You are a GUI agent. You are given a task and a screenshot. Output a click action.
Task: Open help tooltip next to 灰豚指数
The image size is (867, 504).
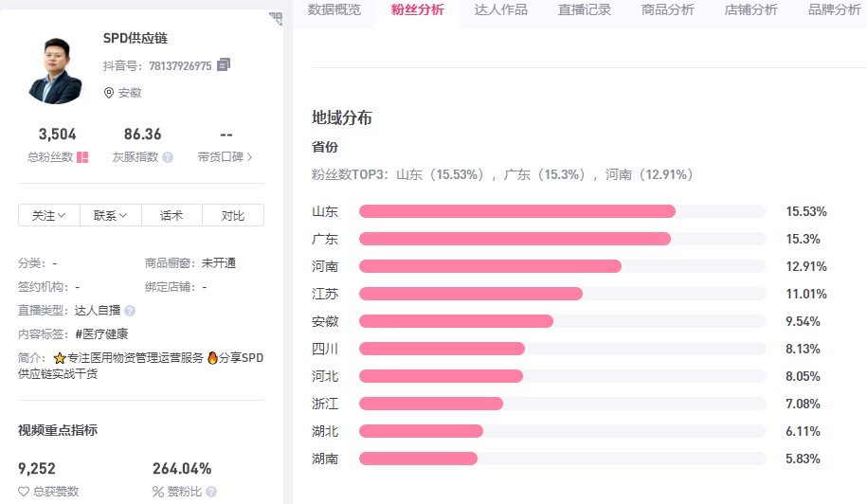(x=168, y=157)
